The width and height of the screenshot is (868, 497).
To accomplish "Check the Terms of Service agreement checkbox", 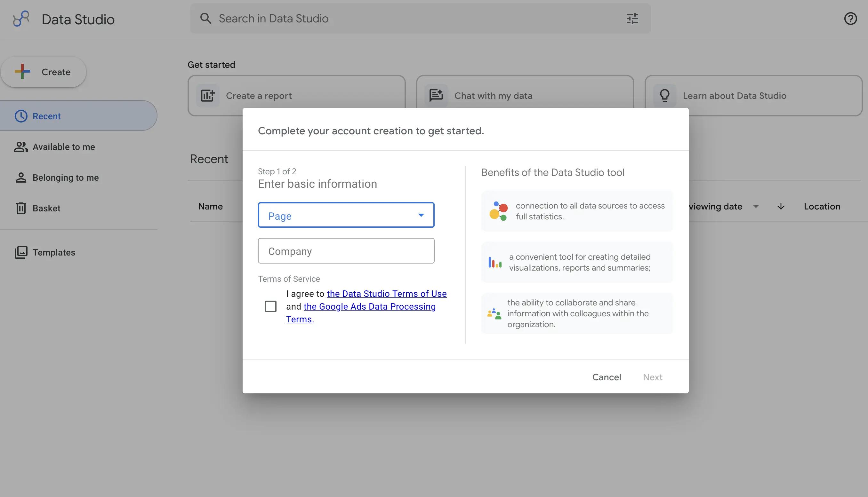I will click(270, 306).
